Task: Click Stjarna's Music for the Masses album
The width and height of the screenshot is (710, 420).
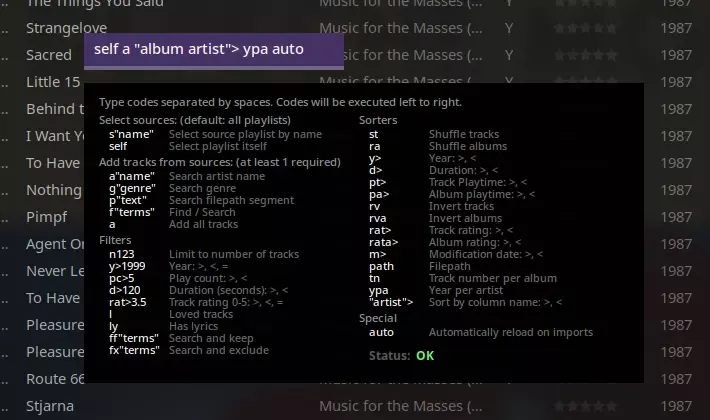Action: pyautogui.click(x=401, y=406)
